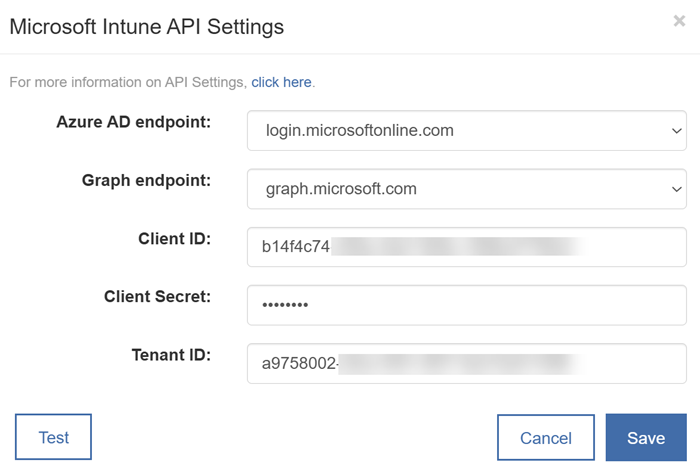Click the Test button
Image resolution: width=700 pixels, height=470 pixels.
coord(54,437)
